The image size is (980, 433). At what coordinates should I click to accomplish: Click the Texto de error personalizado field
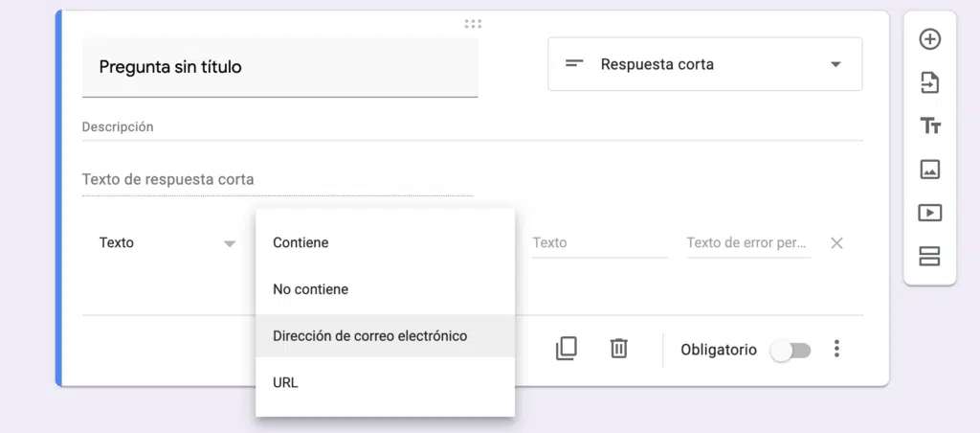(747, 243)
